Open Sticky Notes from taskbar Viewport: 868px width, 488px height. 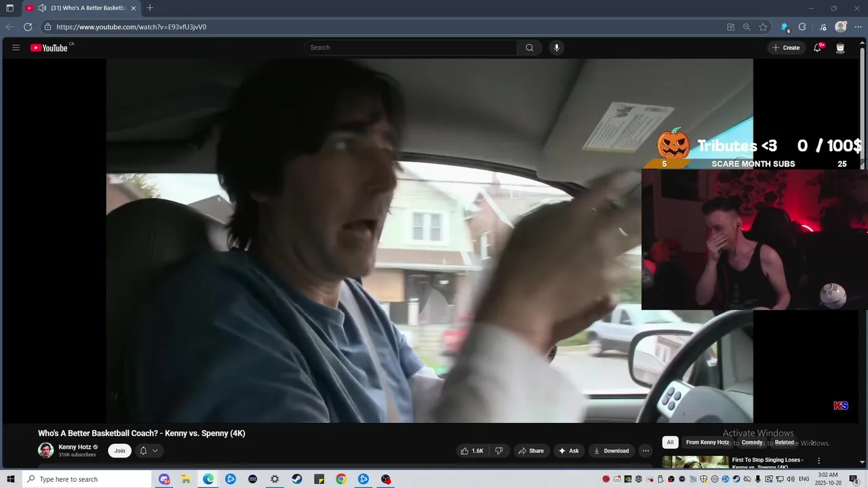point(319,479)
